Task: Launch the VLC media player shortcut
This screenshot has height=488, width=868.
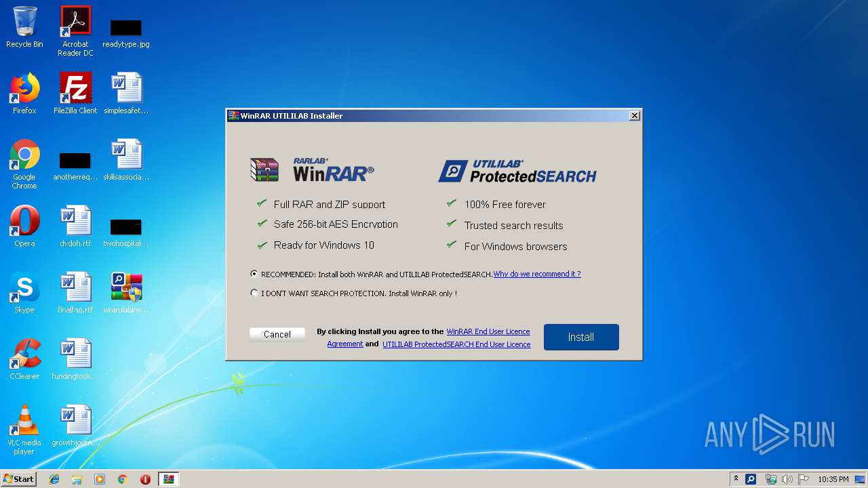Action: point(24,430)
